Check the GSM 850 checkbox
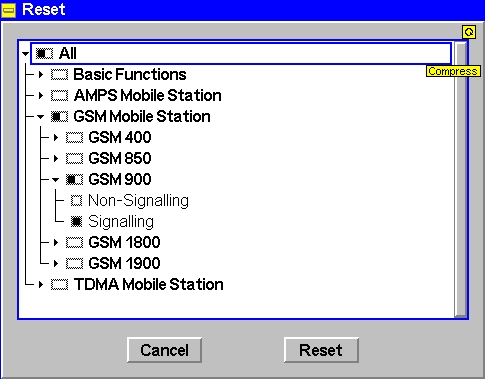Screen dimensions: 485x379 (74, 159)
